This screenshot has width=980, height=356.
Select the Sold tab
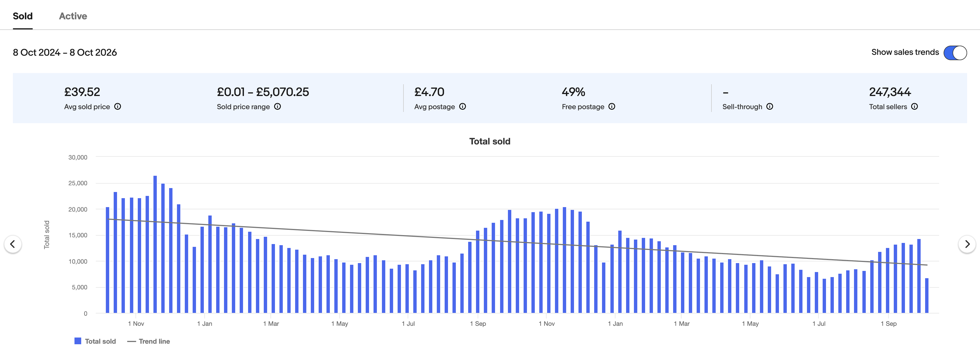tap(22, 16)
